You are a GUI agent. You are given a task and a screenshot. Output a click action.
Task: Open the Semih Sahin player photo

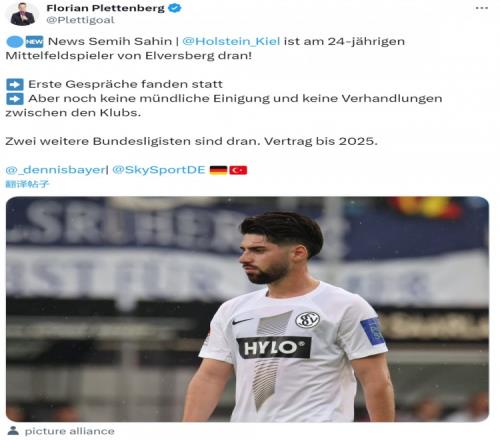point(247,309)
